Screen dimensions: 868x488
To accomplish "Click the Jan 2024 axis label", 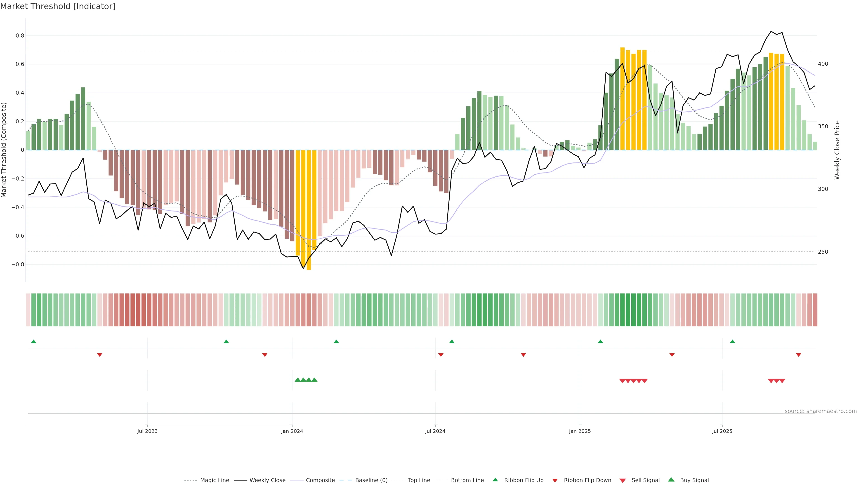I will pos(292,431).
